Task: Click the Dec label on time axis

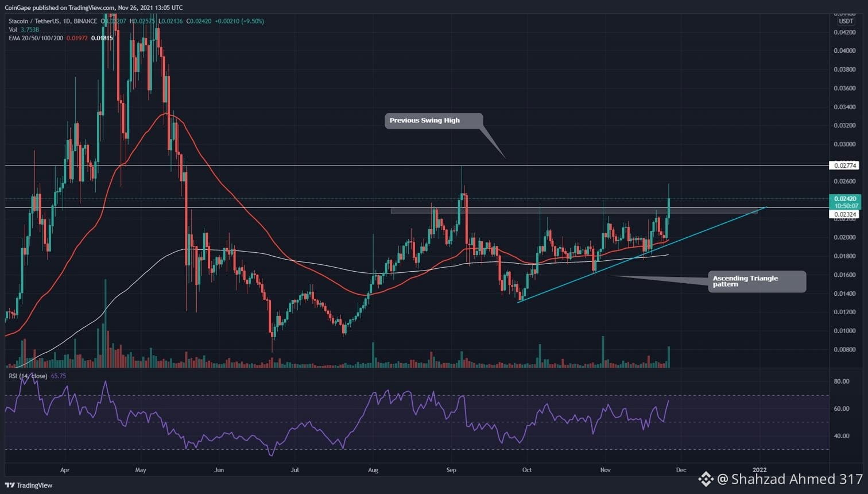Action: pos(681,470)
